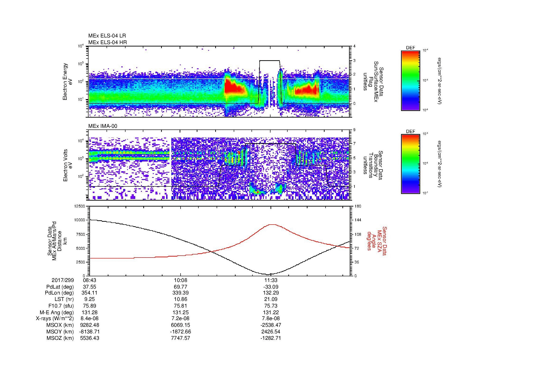Click the 'Electron Energy eV' axis label
Viewport: 555px width, 392px height.
pos(67,82)
